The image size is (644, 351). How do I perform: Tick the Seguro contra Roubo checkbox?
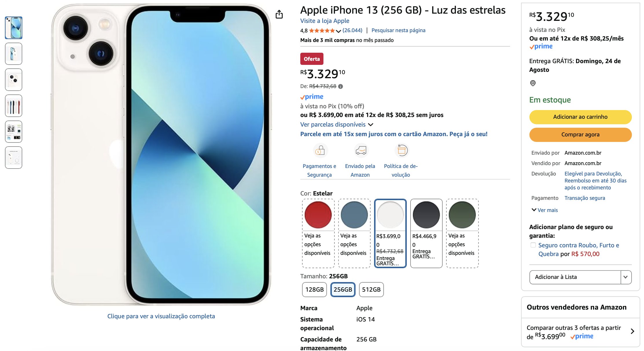coord(533,245)
